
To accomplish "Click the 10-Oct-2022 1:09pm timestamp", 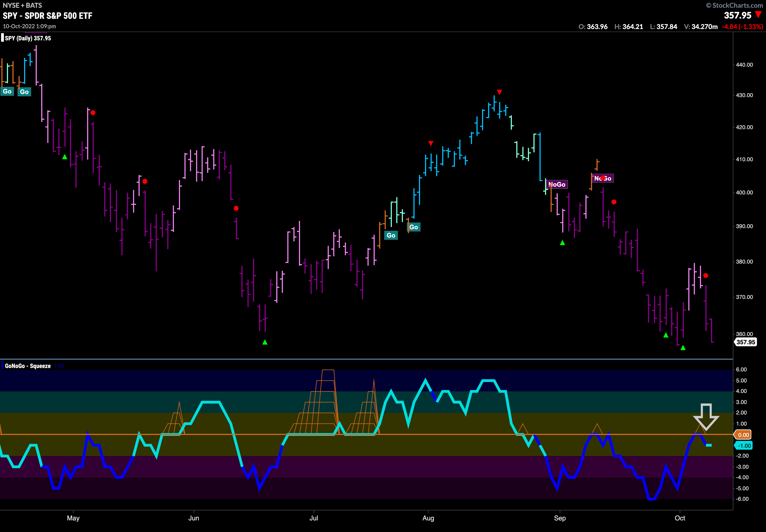I will click(x=29, y=26).
